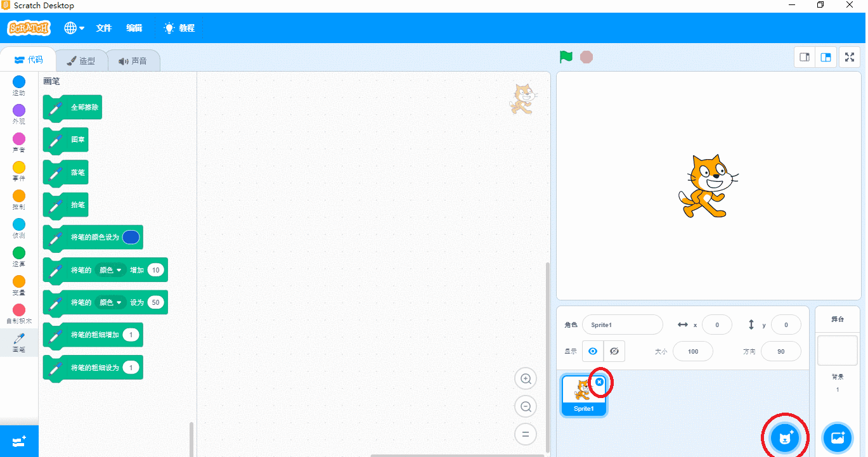Hide the sprite with crossed-eye button
Image resolution: width=868 pixels, height=457 pixels.
[614, 351]
